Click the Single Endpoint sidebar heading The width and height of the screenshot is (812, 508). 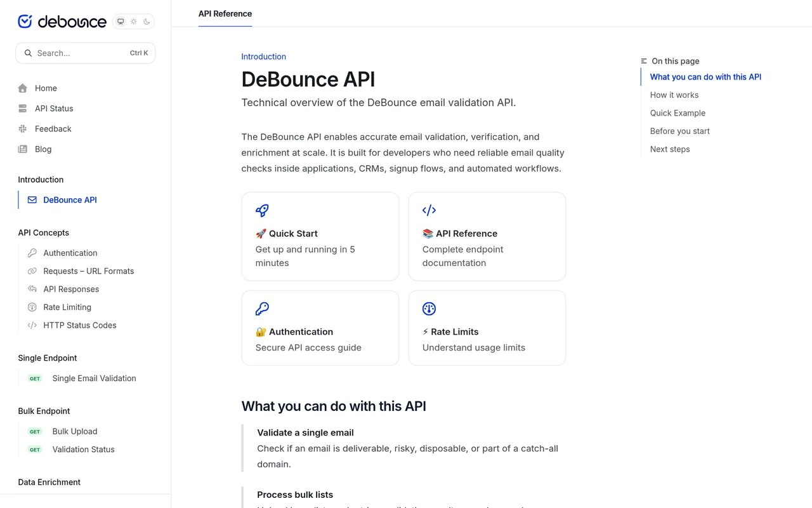(x=48, y=358)
